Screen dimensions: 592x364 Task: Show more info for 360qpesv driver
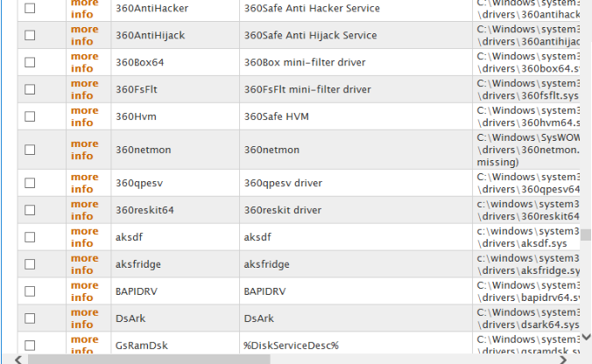pyautogui.click(x=85, y=183)
